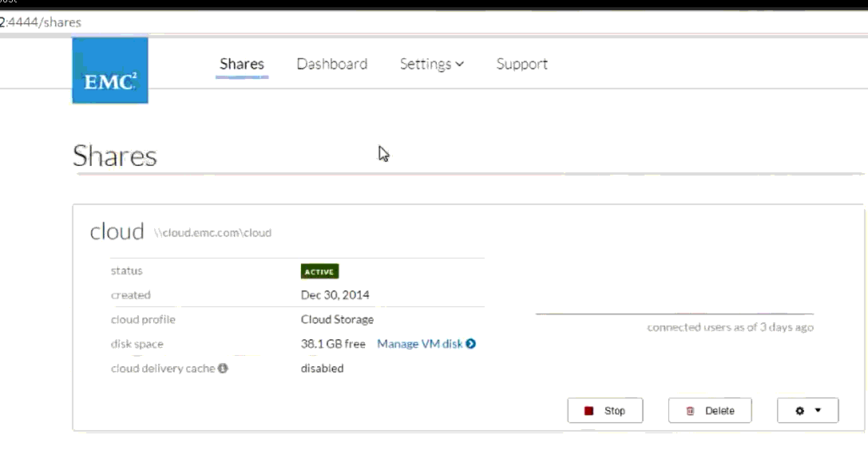Click the status row label
Viewport: 868px width, 450px height.
click(x=127, y=271)
